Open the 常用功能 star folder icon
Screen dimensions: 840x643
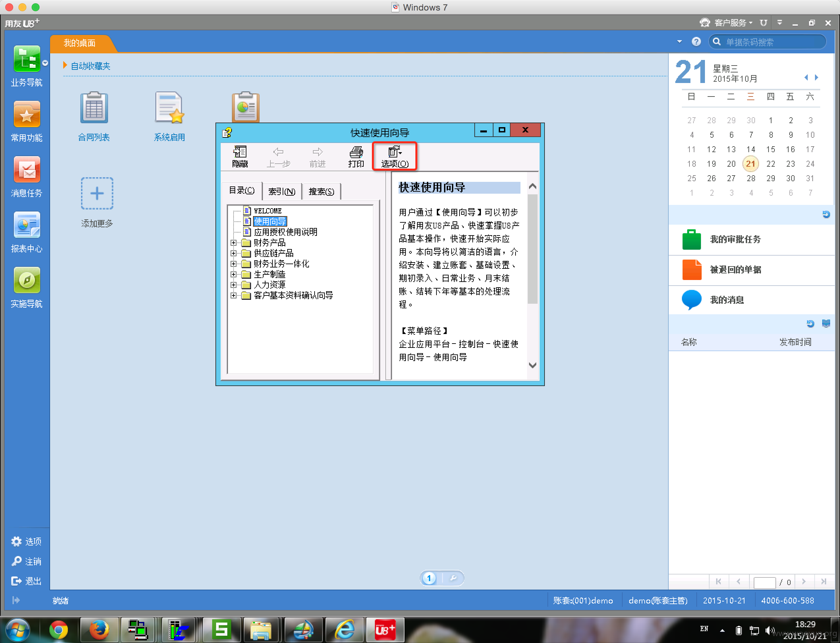pos(26,114)
